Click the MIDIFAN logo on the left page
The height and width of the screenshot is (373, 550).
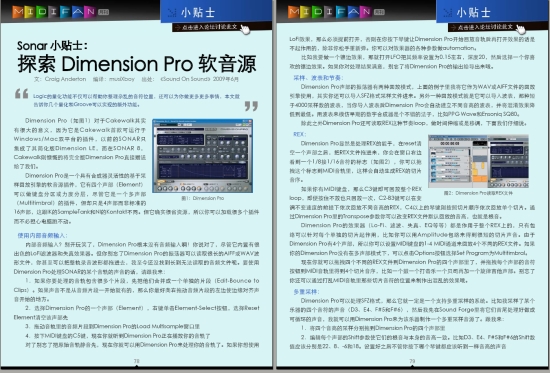(x=54, y=12)
